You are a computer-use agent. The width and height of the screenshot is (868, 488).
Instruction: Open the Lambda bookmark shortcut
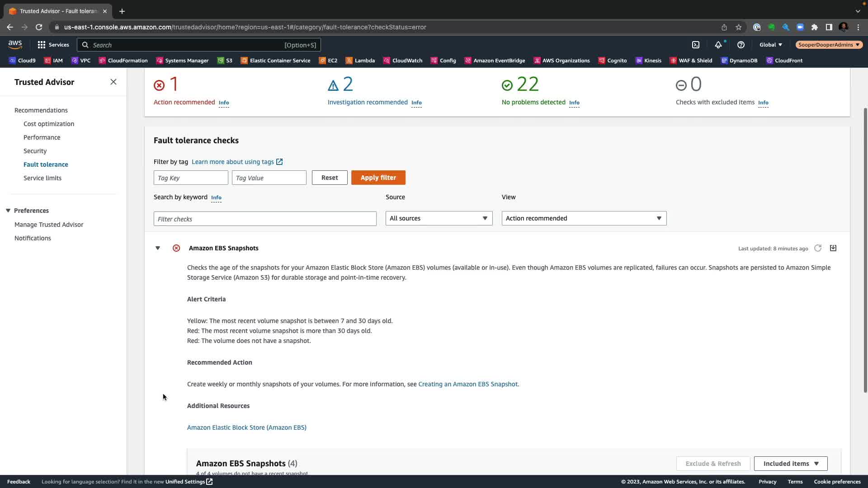pyautogui.click(x=360, y=61)
